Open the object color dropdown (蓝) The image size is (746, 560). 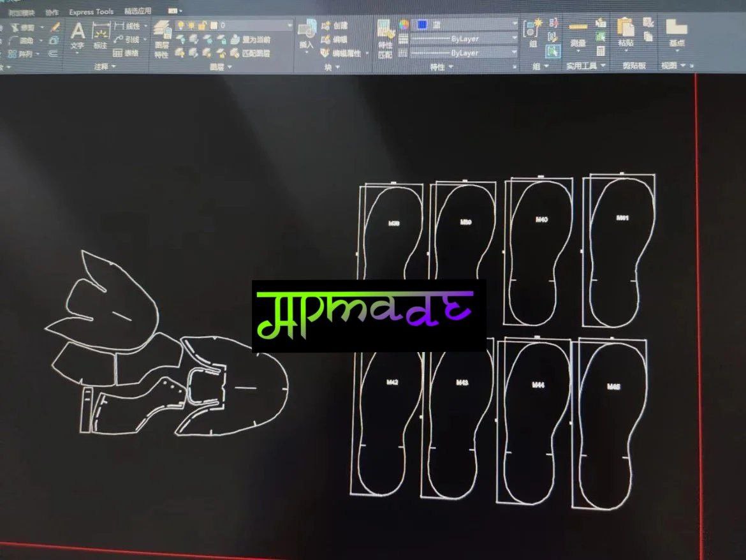pyautogui.click(x=515, y=24)
